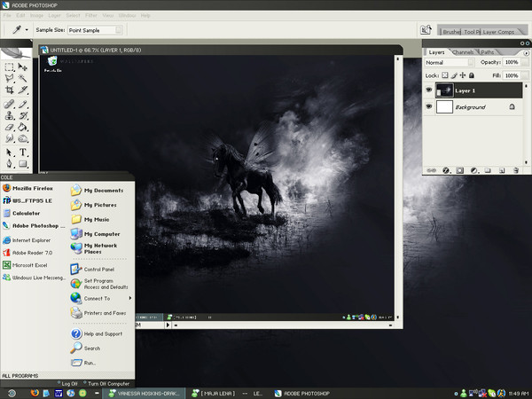The height and width of the screenshot is (399, 532).
Task: Add a layer style from Layers panel
Action: (x=446, y=170)
